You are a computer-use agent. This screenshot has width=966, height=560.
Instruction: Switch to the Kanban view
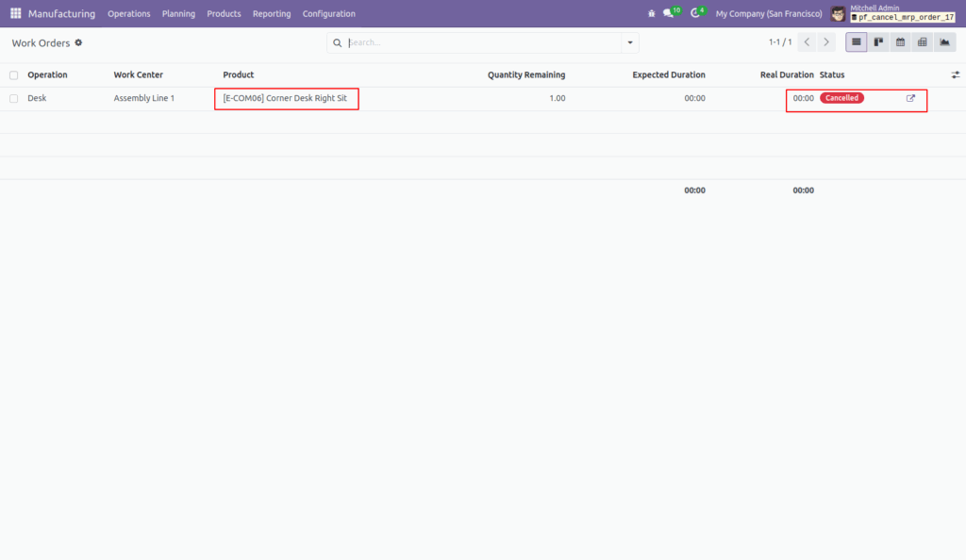(877, 41)
